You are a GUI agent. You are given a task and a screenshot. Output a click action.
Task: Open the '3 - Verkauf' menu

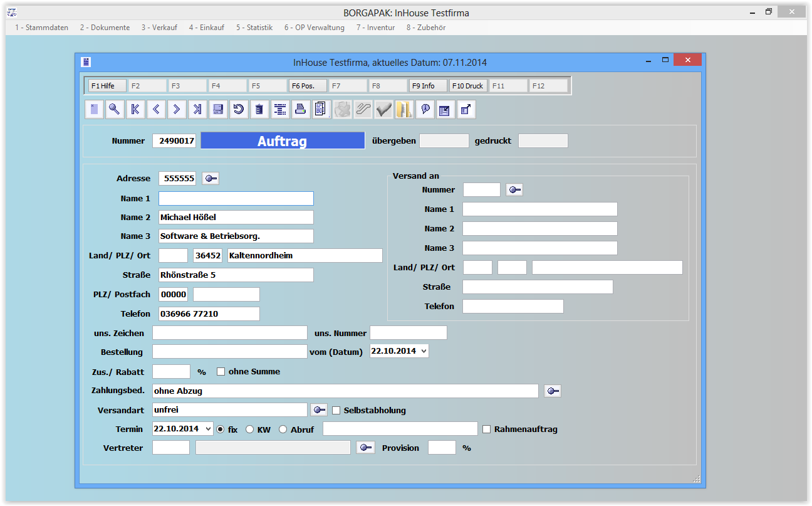pos(159,28)
